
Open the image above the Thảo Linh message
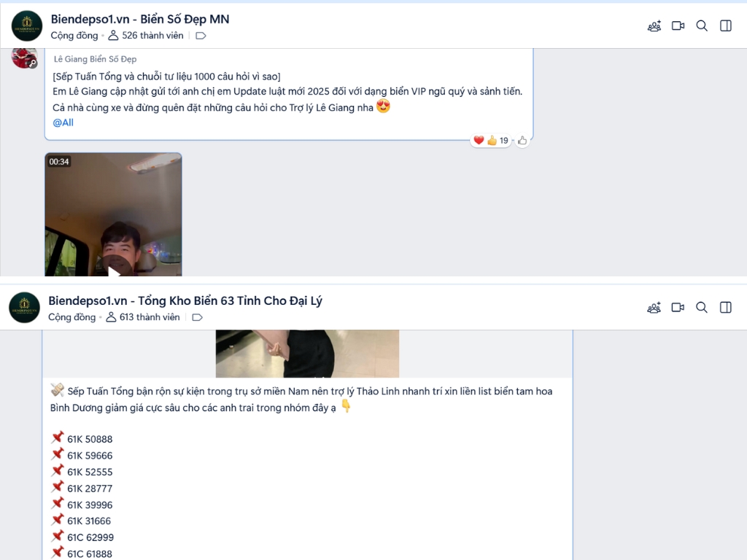307,354
